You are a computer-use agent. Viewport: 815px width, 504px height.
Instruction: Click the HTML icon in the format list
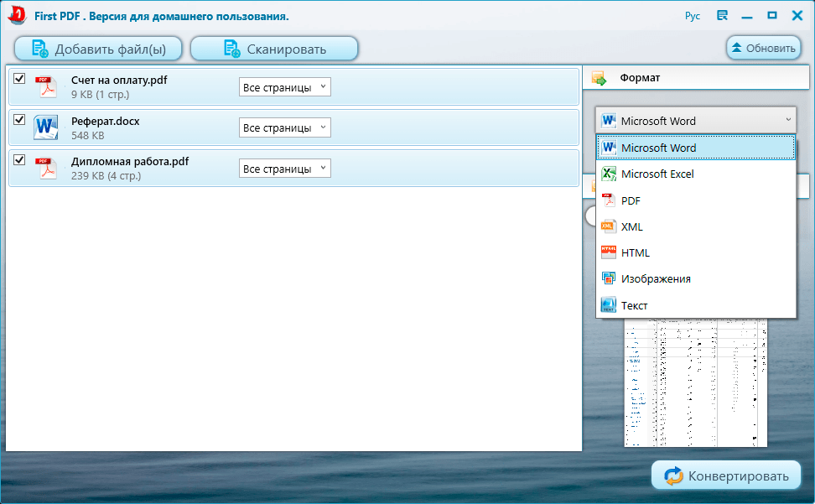click(x=609, y=252)
